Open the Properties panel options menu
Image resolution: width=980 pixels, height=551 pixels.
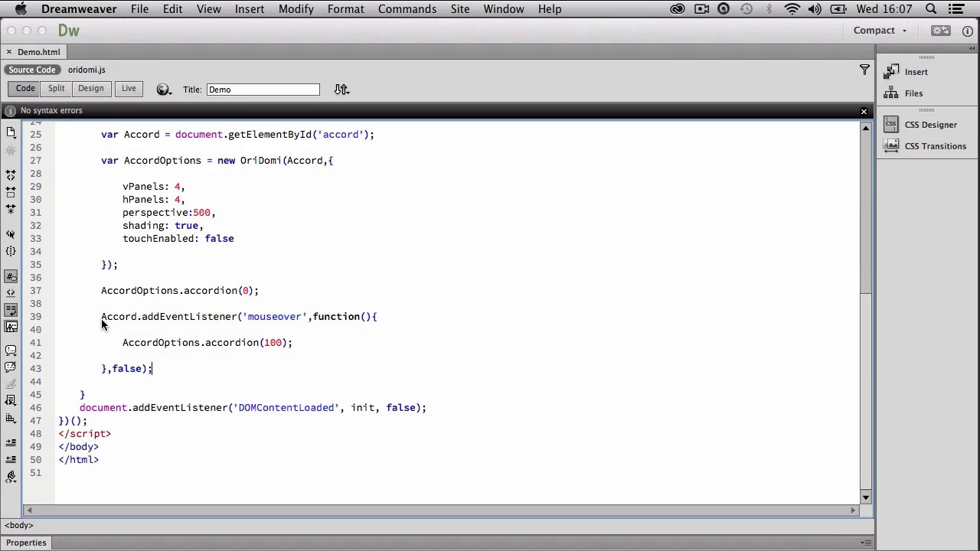point(866,543)
